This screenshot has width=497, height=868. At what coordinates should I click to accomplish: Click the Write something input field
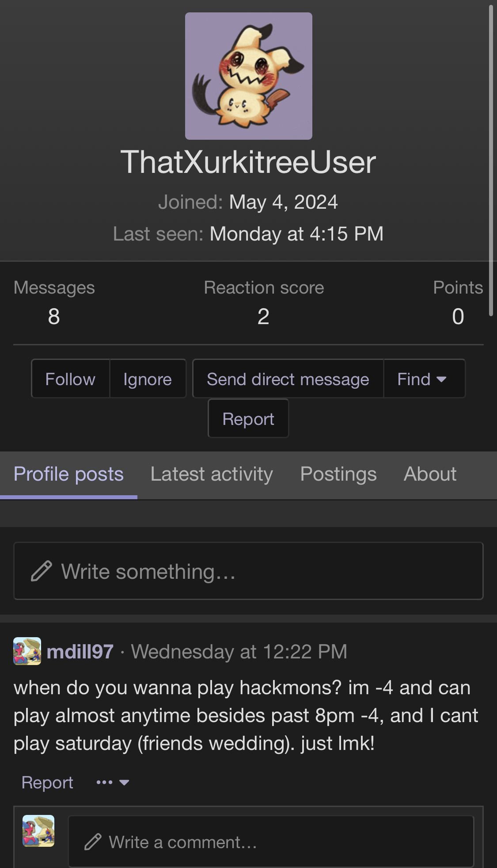265,571
